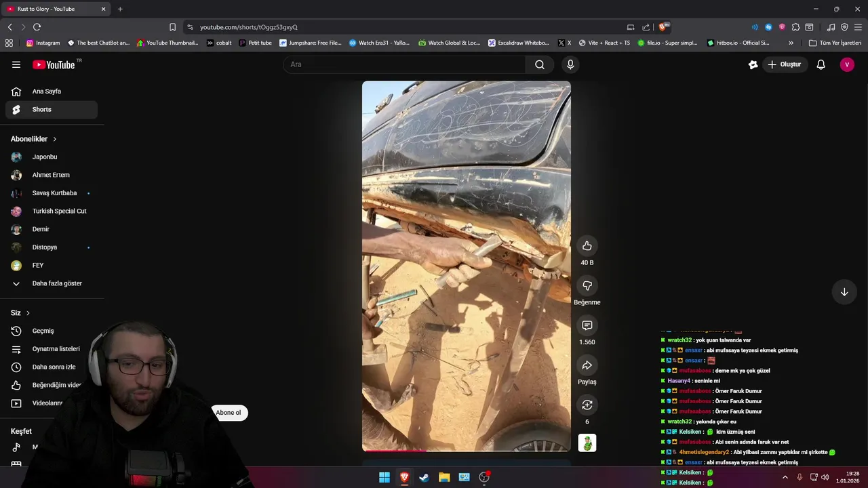Viewport: 868px width, 488px height.
Task: Click the Shazam extension icon
Action: coord(768,27)
